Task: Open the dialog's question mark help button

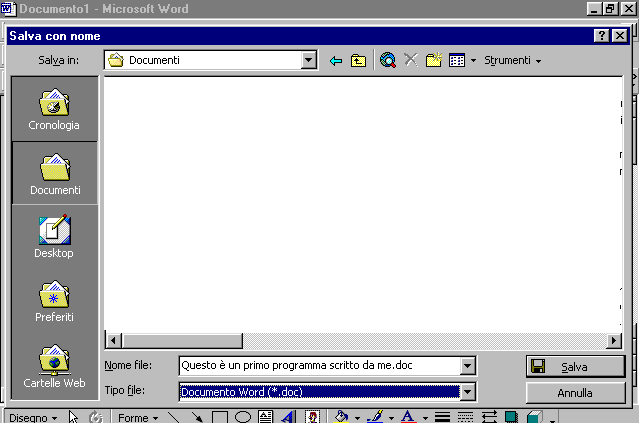Action: point(601,35)
